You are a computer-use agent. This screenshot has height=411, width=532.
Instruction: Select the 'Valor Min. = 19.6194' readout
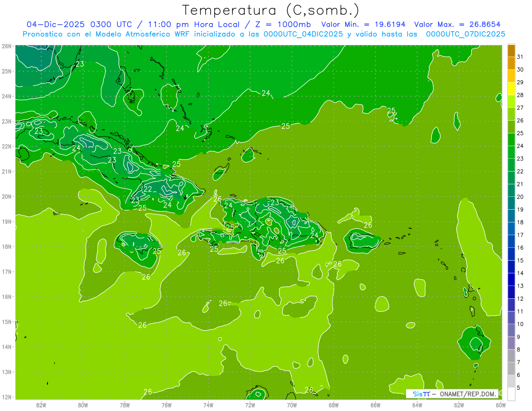[x=364, y=24]
